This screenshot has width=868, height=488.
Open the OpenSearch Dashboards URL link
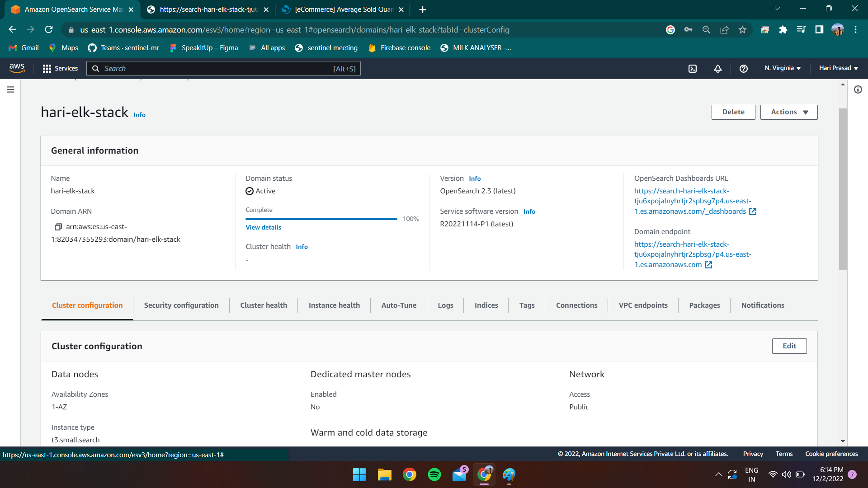click(x=692, y=201)
